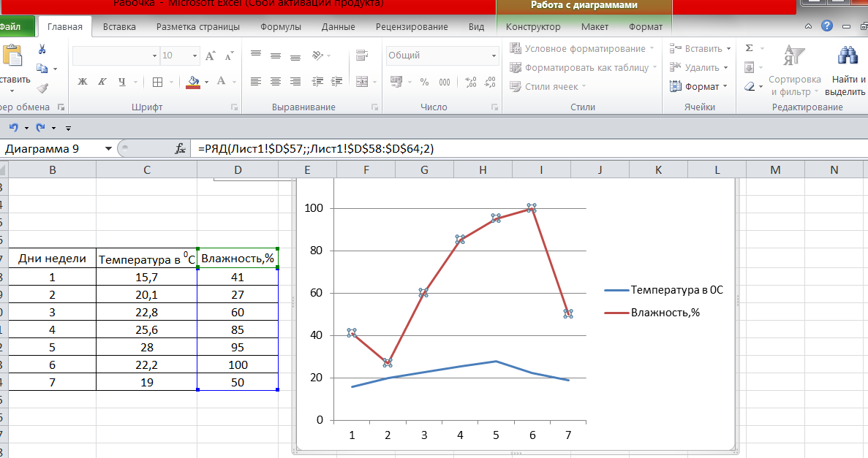The image size is (868, 458).
Task: Open the Конструктор chart tools tab
Action: pos(533,27)
